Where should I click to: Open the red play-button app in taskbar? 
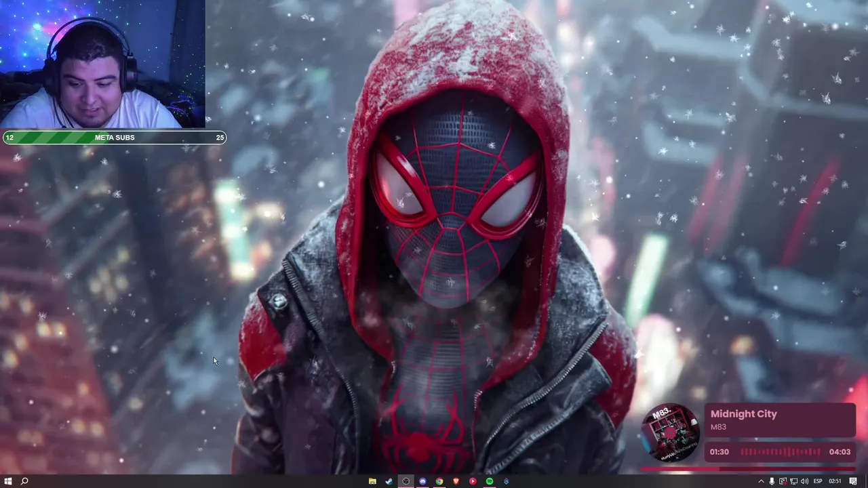point(473,481)
